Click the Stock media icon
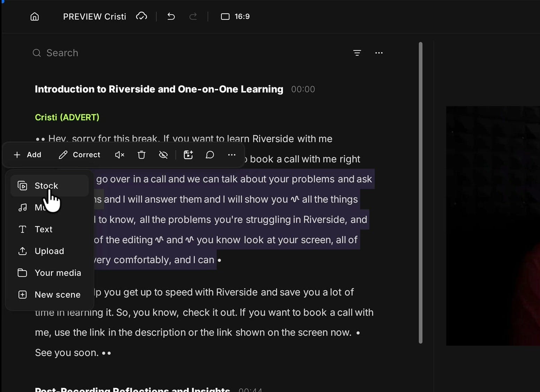The image size is (540, 392). pyautogui.click(x=22, y=186)
